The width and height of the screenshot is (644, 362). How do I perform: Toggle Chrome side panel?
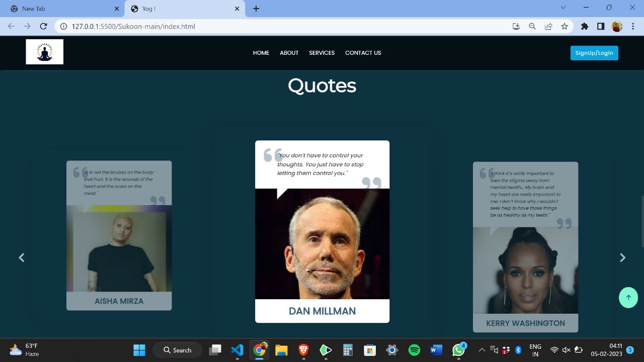click(x=601, y=26)
